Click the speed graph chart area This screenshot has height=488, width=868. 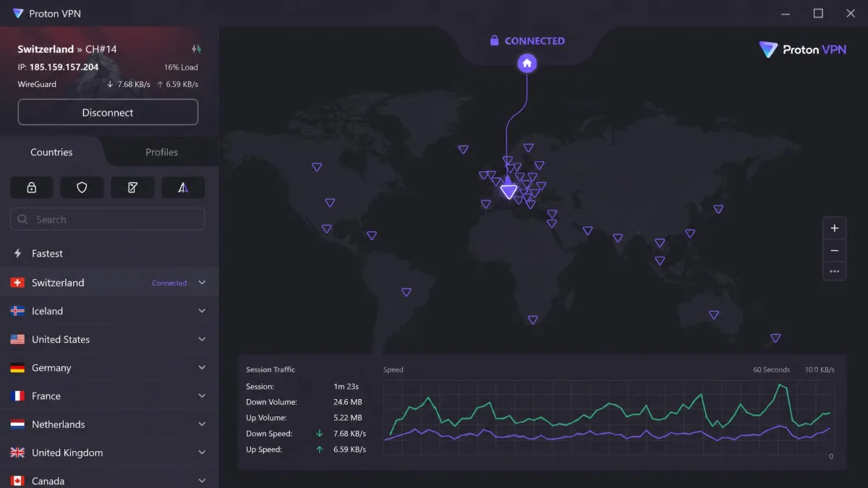[x=608, y=417]
